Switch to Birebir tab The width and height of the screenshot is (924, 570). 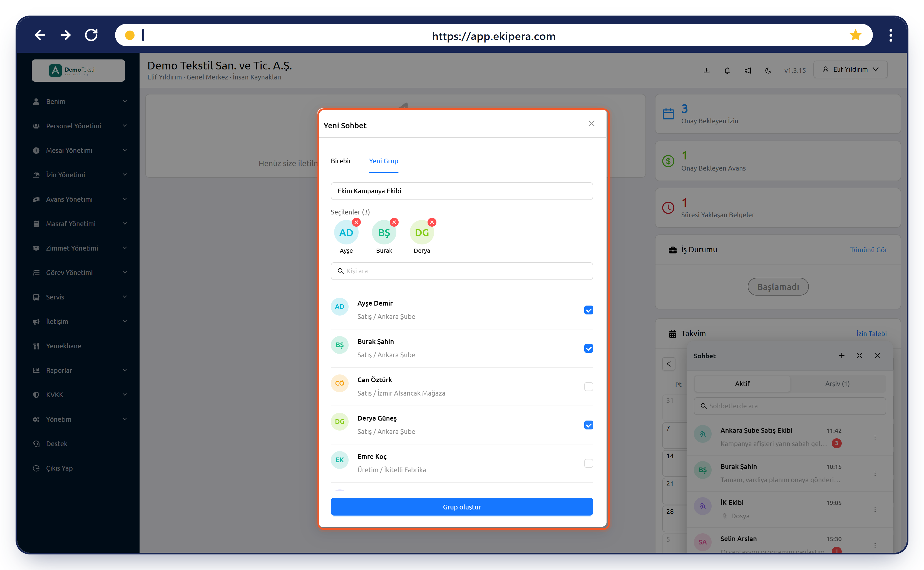click(x=341, y=161)
